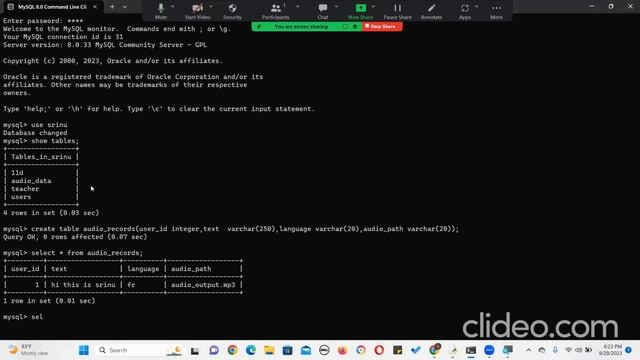Open the clock showing 6:23 PM
Screen dimensions: 640x360
[x=610, y=350]
